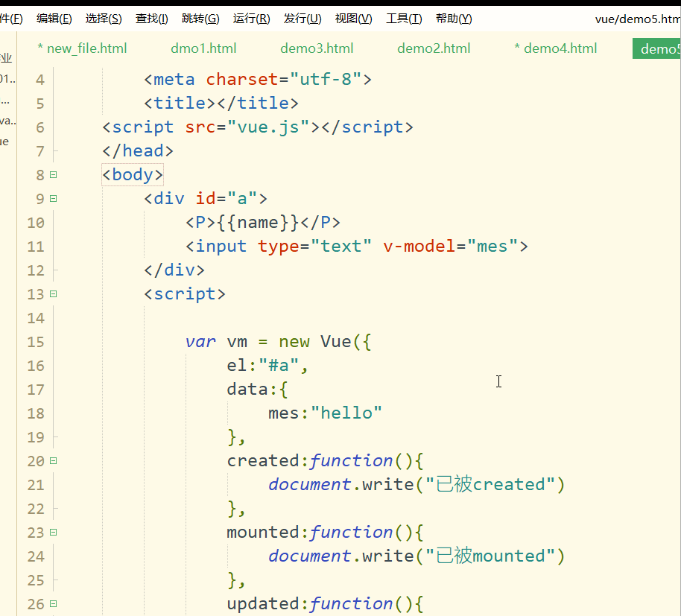This screenshot has width=681, height=616.
Task: Click line number 17 in the gutter
Action: click(x=36, y=390)
